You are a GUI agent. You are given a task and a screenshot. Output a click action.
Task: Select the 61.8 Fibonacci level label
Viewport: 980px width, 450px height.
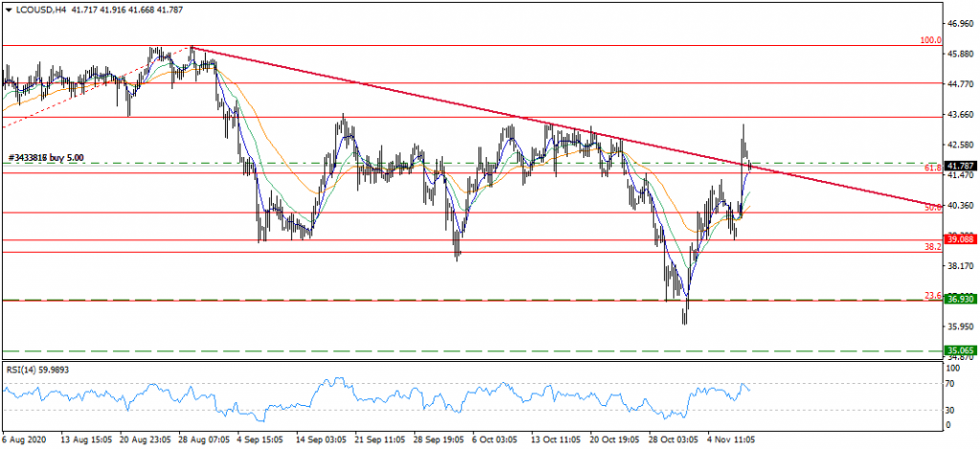coord(934,169)
